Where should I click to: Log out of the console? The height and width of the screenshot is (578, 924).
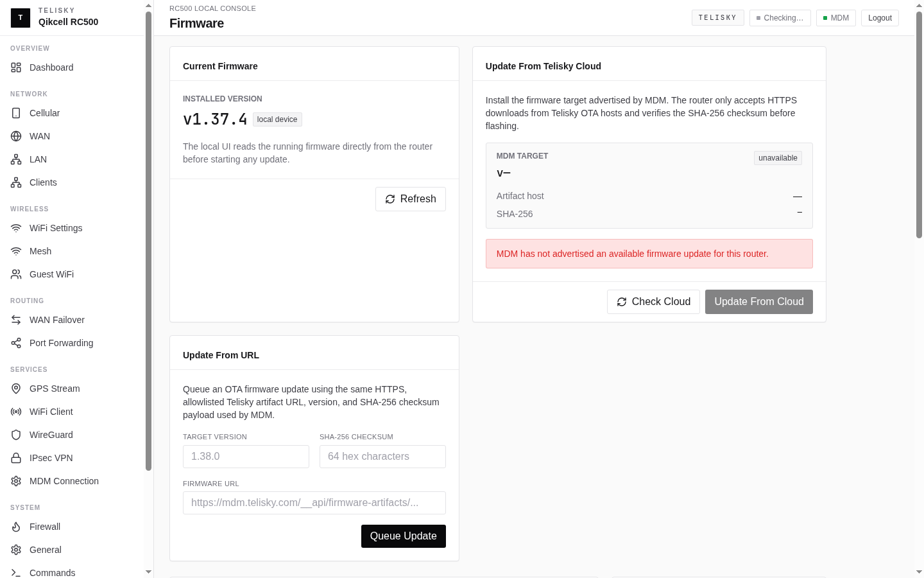pos(880,18)
